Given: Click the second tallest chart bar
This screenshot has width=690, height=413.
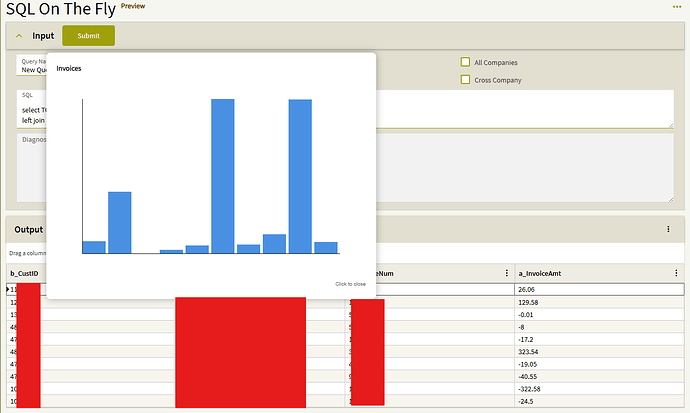Looking at the screenshot, I should point(300,176).
